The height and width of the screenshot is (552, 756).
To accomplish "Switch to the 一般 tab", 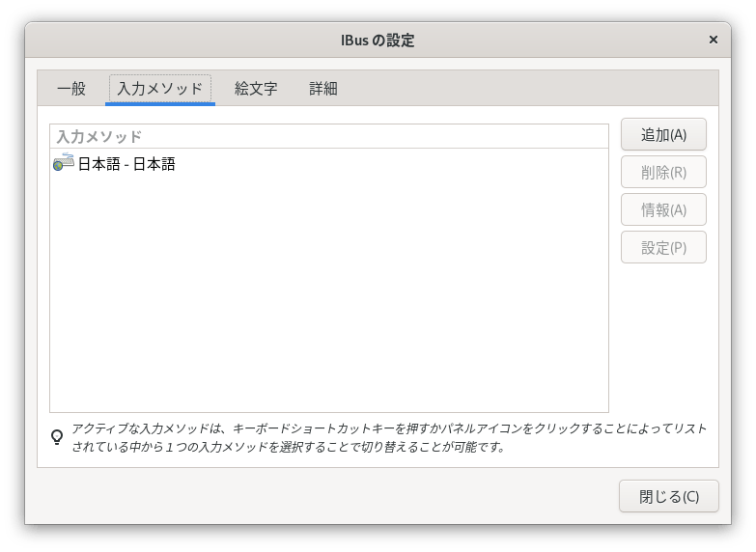I will tap(71, 89).
